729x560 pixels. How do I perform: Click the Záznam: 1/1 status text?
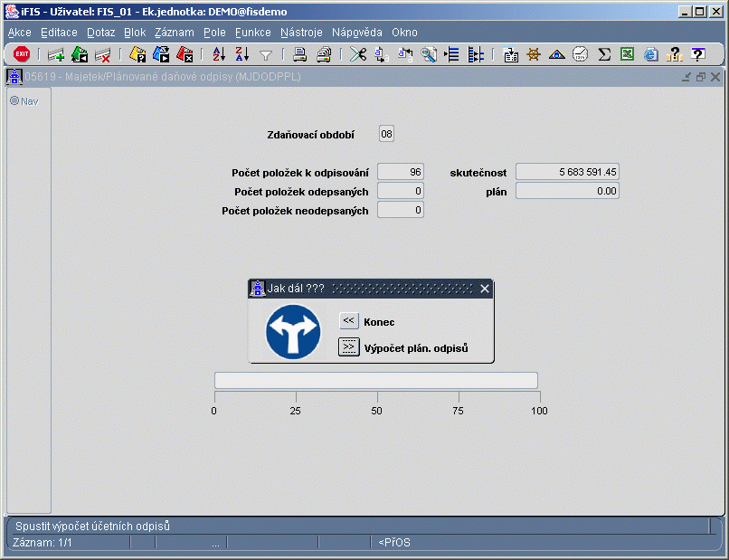tap(43, 543)
